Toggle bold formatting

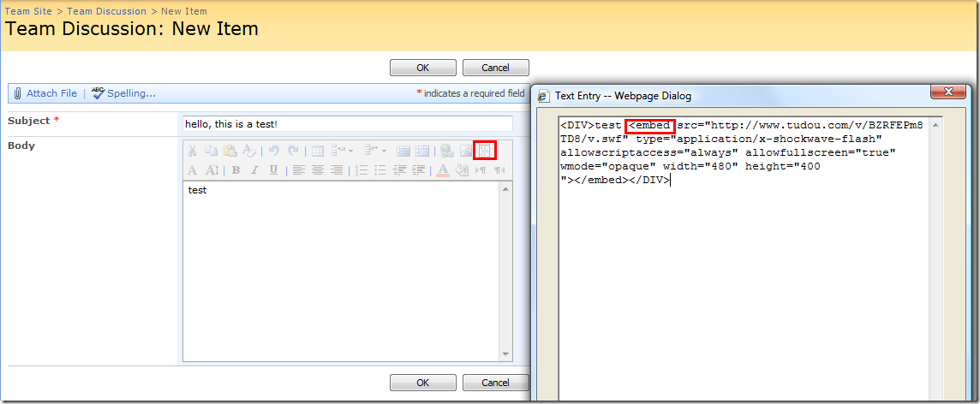[236, 169]
